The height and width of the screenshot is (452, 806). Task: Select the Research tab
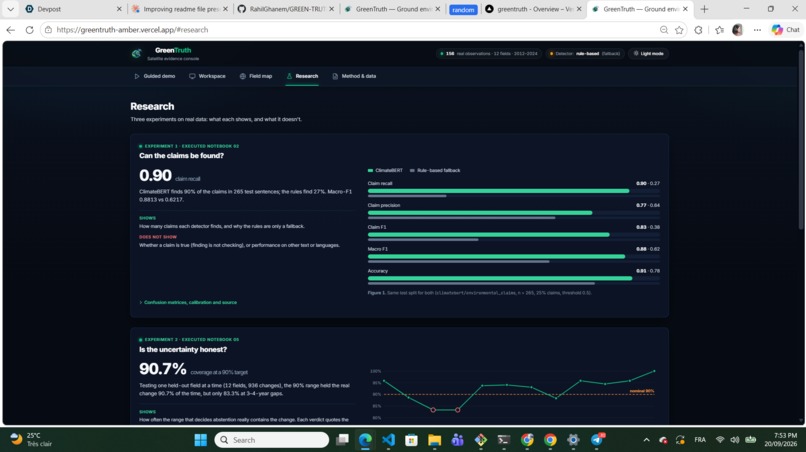click(302, 76)
